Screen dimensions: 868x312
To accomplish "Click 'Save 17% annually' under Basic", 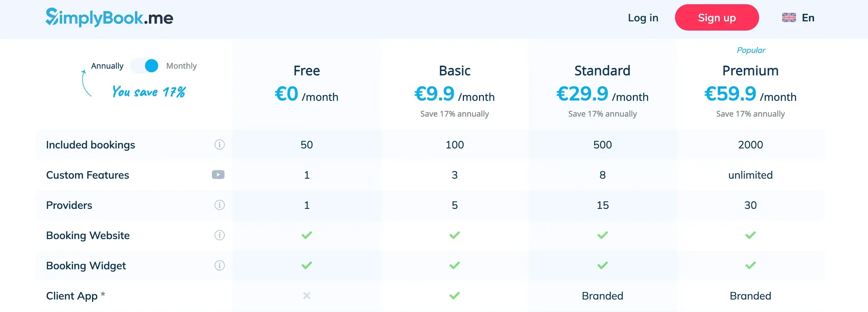I will click(x=454, y=114).
